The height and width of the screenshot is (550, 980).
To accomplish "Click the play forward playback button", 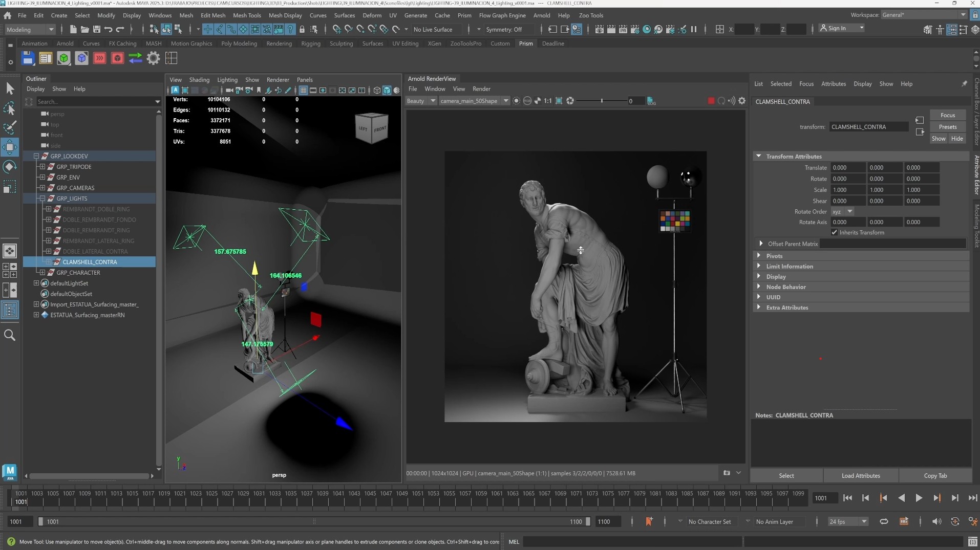I will (919, 498).
